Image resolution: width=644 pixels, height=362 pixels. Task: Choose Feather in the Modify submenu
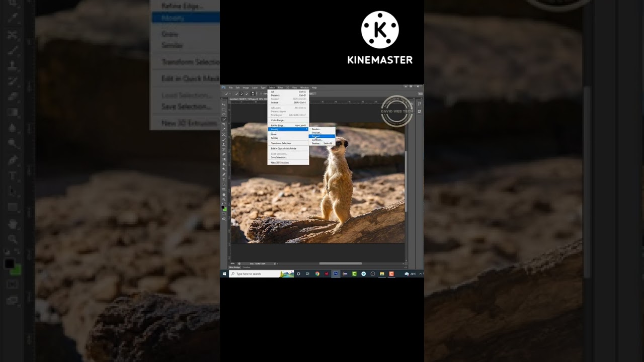coord(321,143)
